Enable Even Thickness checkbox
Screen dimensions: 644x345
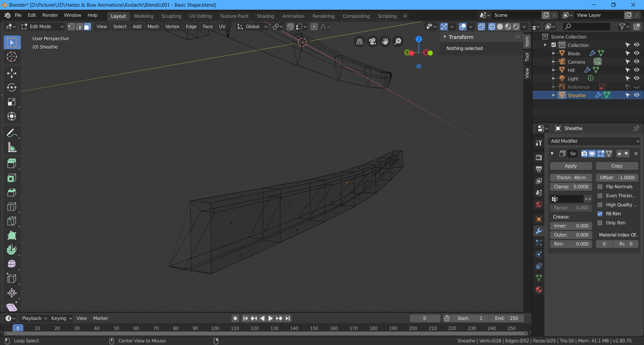[600, 196]
